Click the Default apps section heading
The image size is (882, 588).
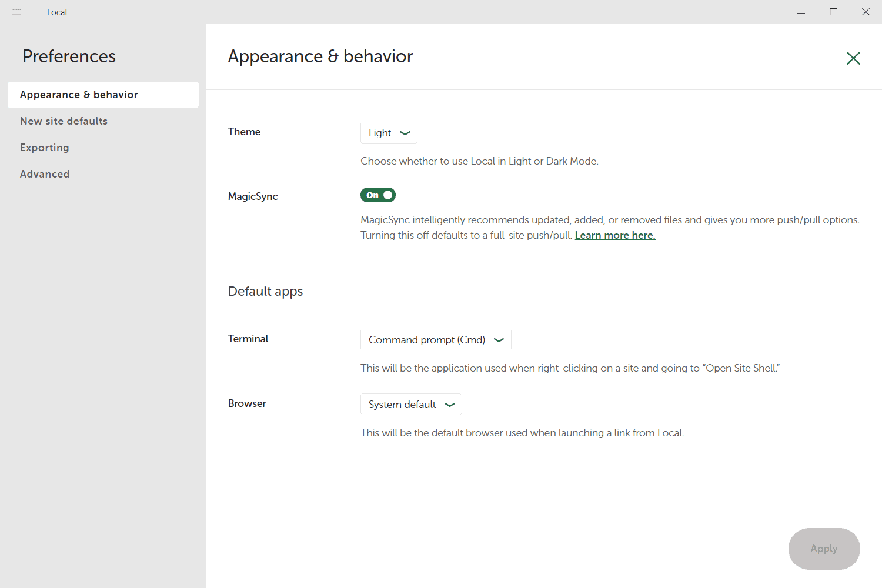[265, 292]
